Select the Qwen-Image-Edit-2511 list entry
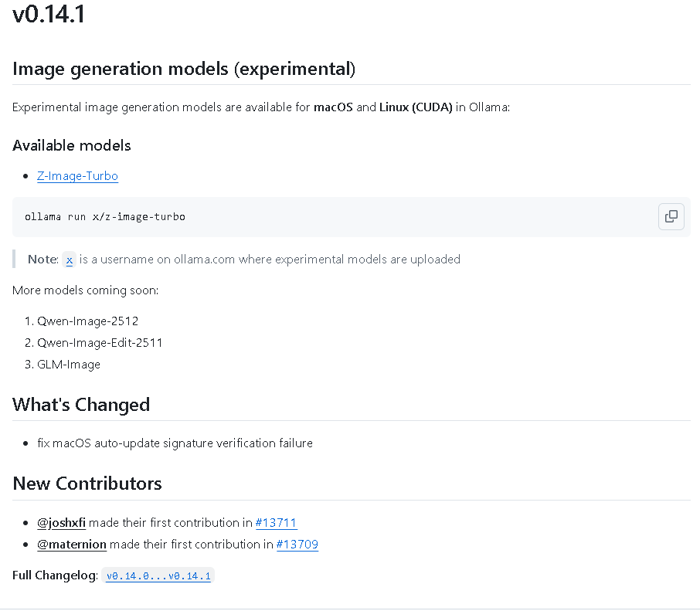The height and width of the screenshot is (611, 700). click(100, 343)
